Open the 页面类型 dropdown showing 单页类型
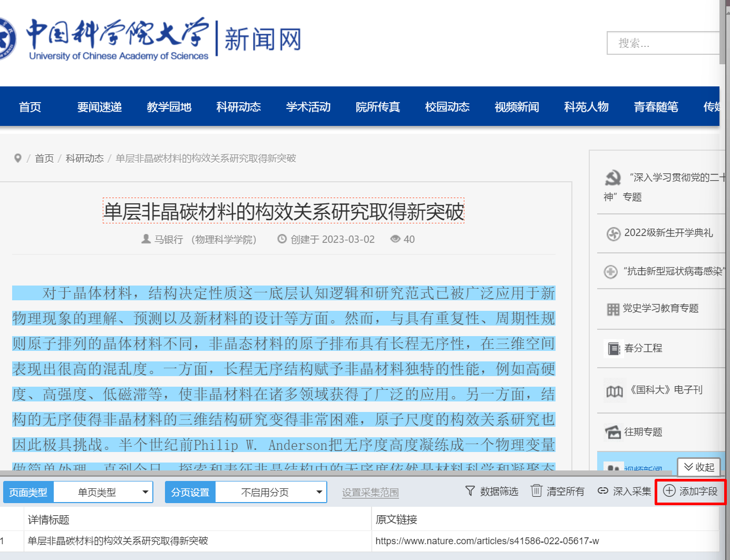Image resolution: width=730 pixels, height=560 pixels. coord(103,492)
